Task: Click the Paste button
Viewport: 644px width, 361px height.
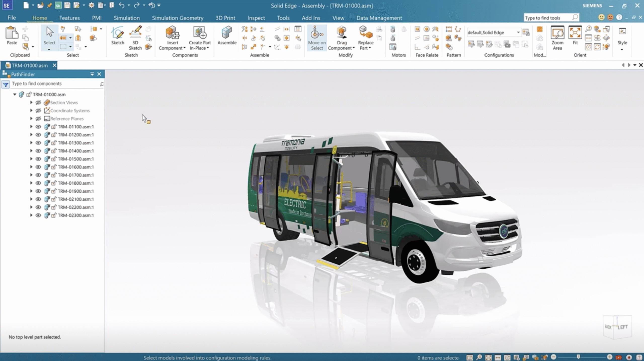Action: (12, 35)
